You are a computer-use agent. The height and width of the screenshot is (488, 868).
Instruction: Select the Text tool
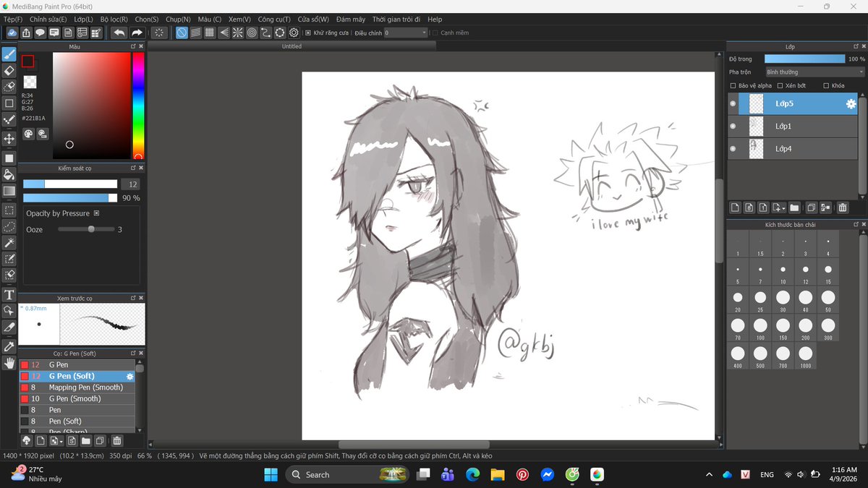[x=9, y=294]
